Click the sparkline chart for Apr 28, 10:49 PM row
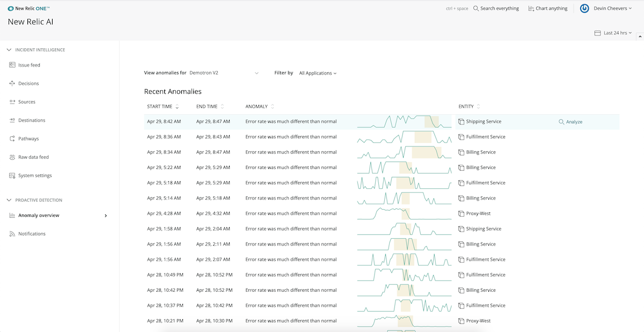 [x=404, y=275]
